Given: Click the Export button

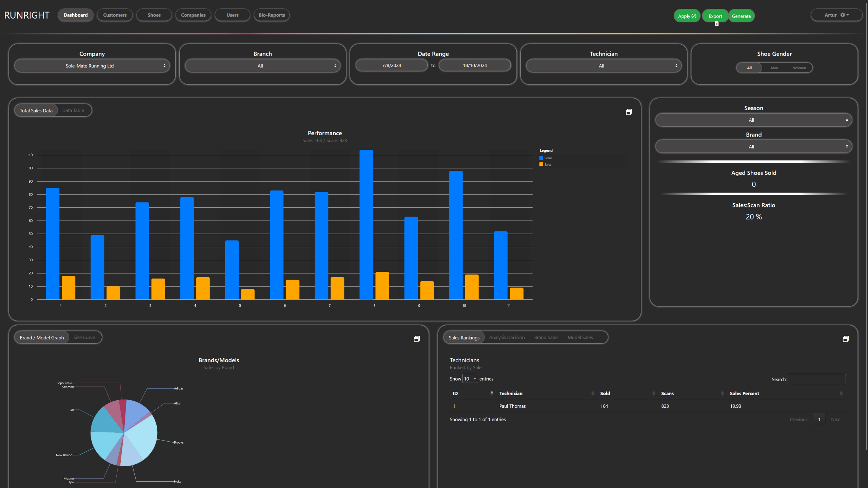Looking at the screenshot, I should 715,16.
